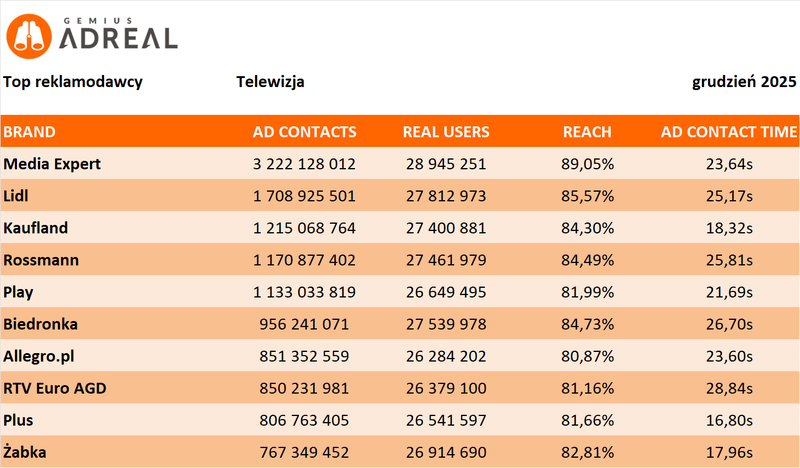
Task: Select the Play brand cell
Action: 17,292
